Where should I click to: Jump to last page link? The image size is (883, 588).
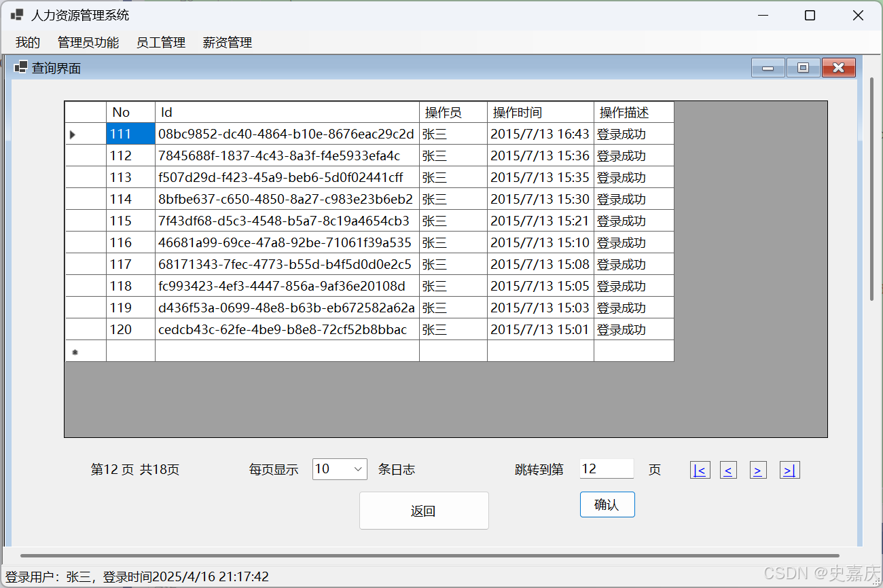790,470
